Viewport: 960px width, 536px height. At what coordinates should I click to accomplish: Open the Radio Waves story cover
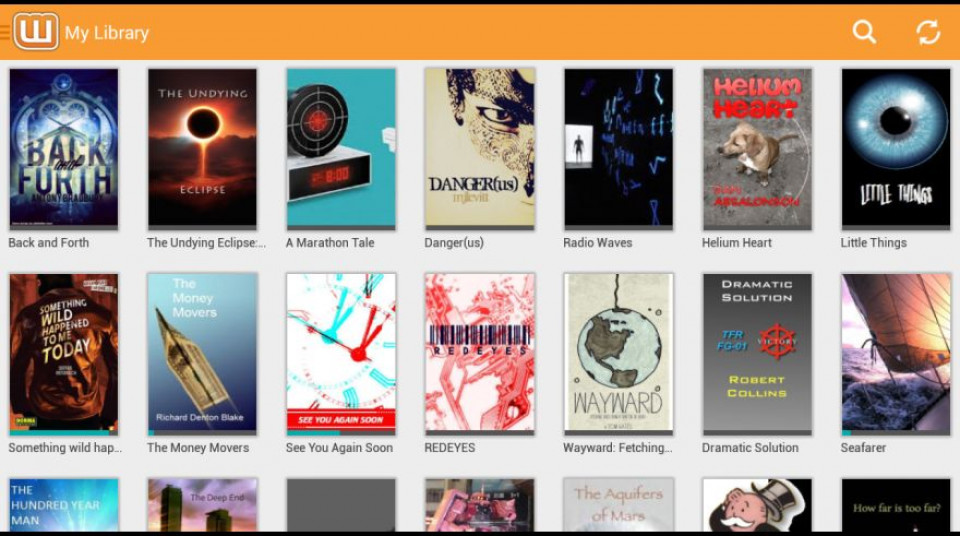(x=618, y=148)
